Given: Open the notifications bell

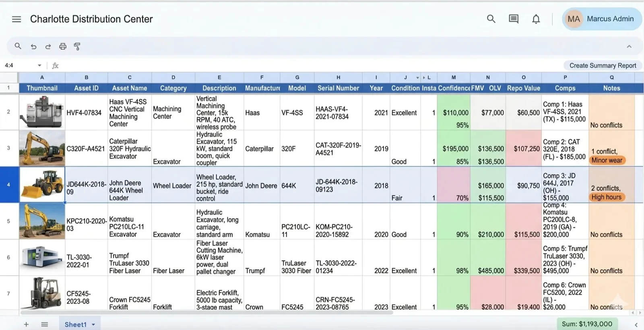Looking at the screenshot, I should [x=536, y=19].
